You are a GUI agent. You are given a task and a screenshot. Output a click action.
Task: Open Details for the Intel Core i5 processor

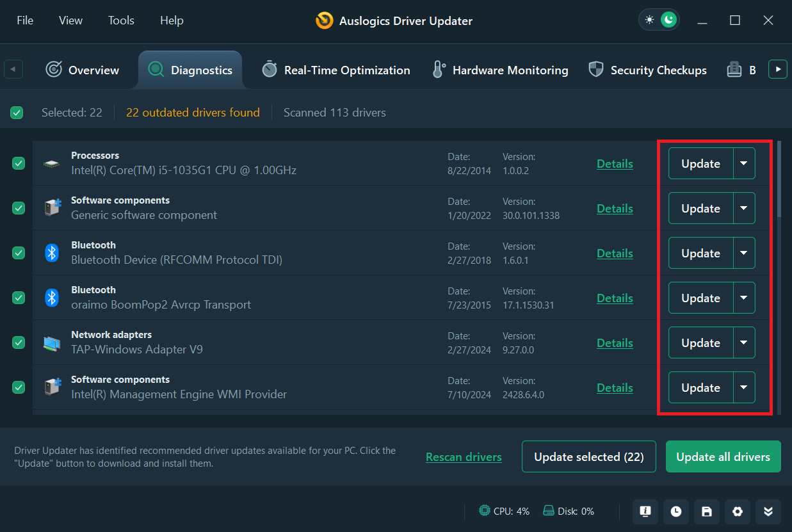point(615,164)
